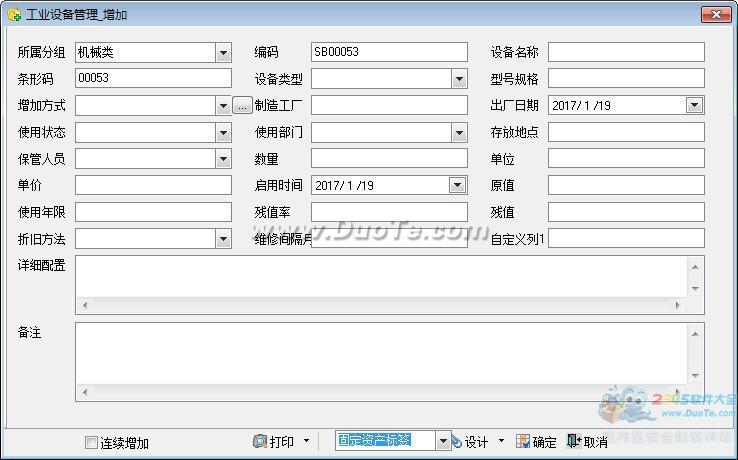
Task: Open the 出厂日期 date picker
Action: [x=694, y=105]
